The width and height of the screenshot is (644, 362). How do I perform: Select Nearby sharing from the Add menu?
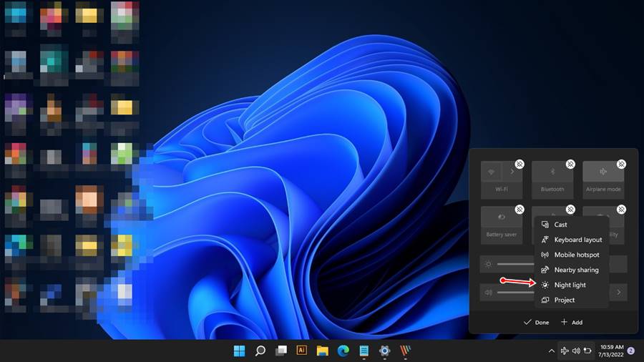click(571, 270)
